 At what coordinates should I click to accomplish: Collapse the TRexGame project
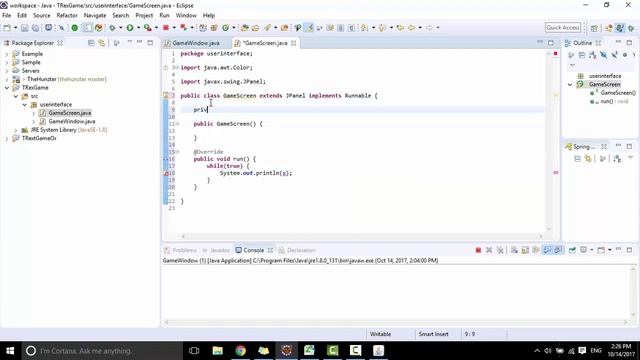coord(7,88)
